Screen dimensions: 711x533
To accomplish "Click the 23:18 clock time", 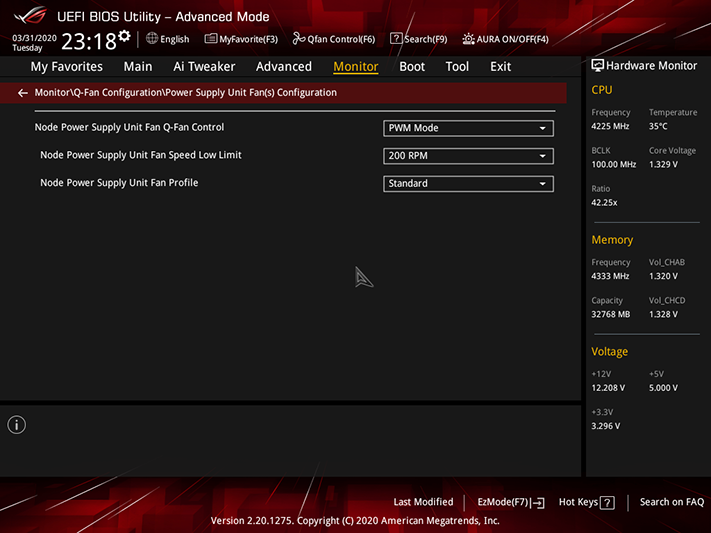I will pyautogui.click(x=89, y=42).
